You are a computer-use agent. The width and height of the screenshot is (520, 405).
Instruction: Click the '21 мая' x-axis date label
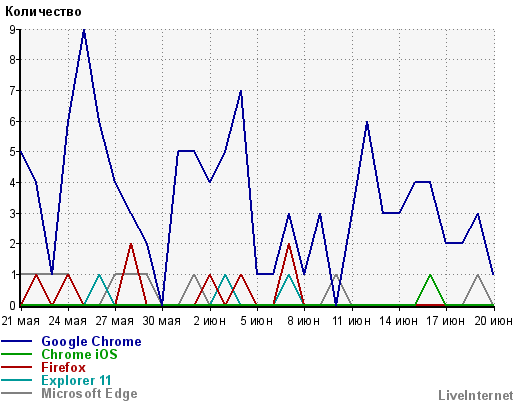pyautogui.click(x=21, y=321)
